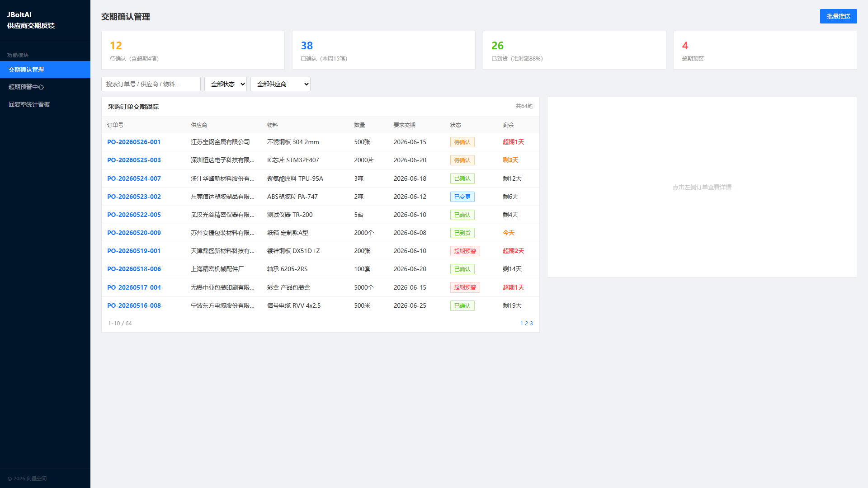Open order PO-20260523-002

point(134,197)
